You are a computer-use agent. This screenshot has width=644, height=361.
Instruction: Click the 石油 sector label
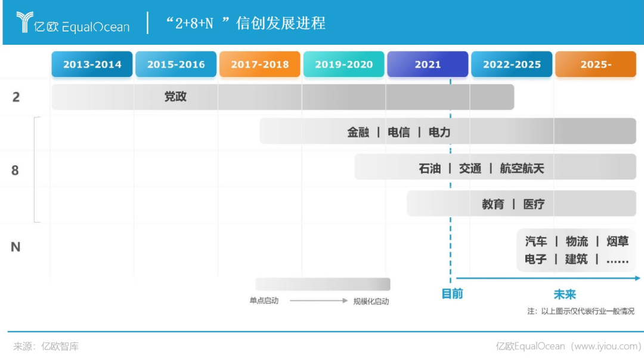[x=429, y=169]
